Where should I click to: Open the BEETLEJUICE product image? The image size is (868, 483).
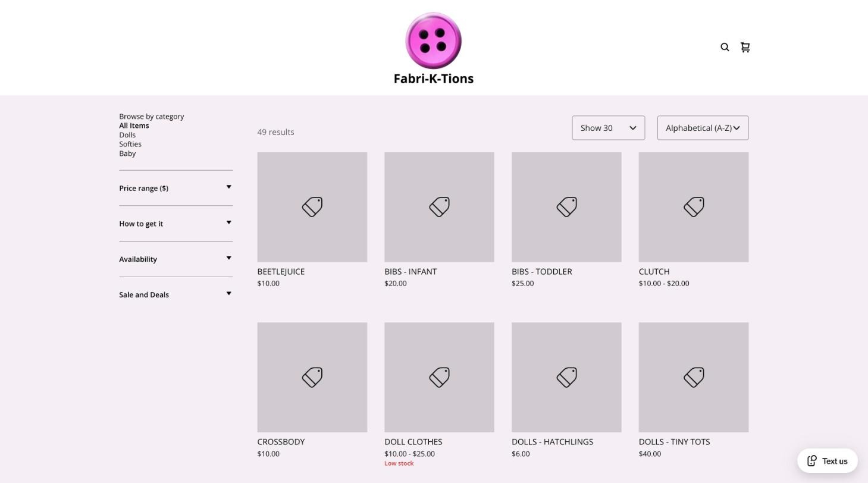point(312,207)
